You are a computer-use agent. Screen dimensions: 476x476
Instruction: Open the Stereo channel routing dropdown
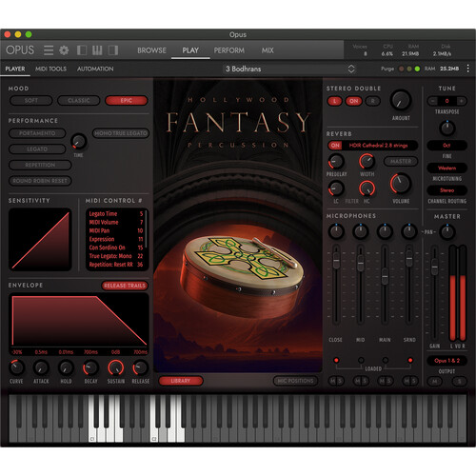(446, 190)
